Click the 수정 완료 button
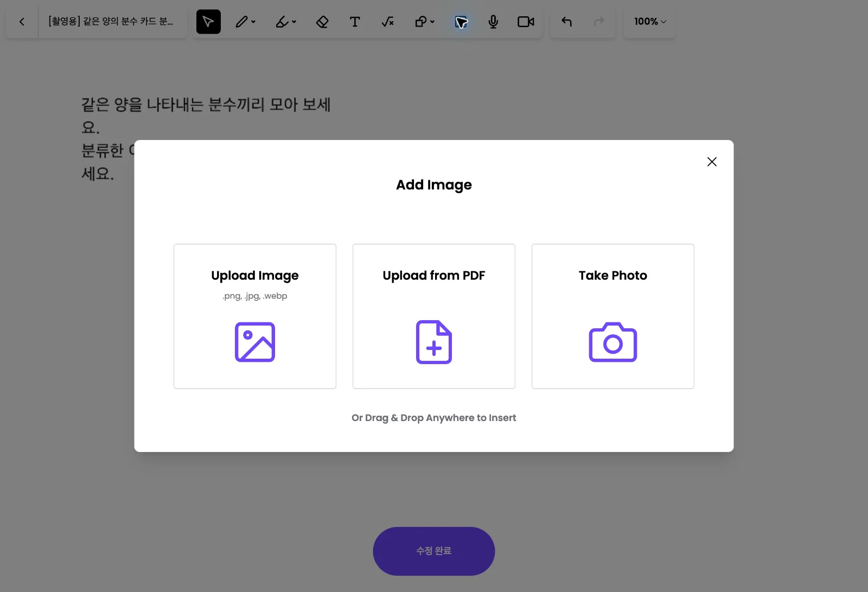868x592 pixels. (x=434, y=551)
